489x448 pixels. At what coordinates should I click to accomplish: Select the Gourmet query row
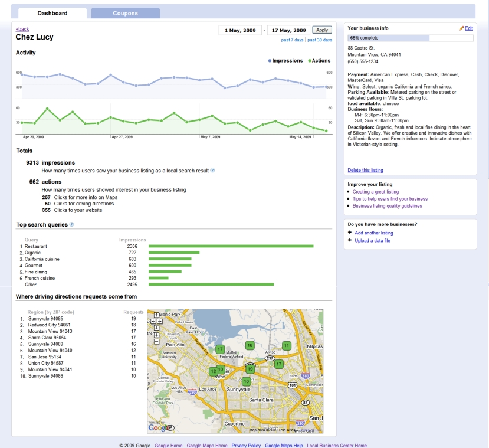pos(106,266)
